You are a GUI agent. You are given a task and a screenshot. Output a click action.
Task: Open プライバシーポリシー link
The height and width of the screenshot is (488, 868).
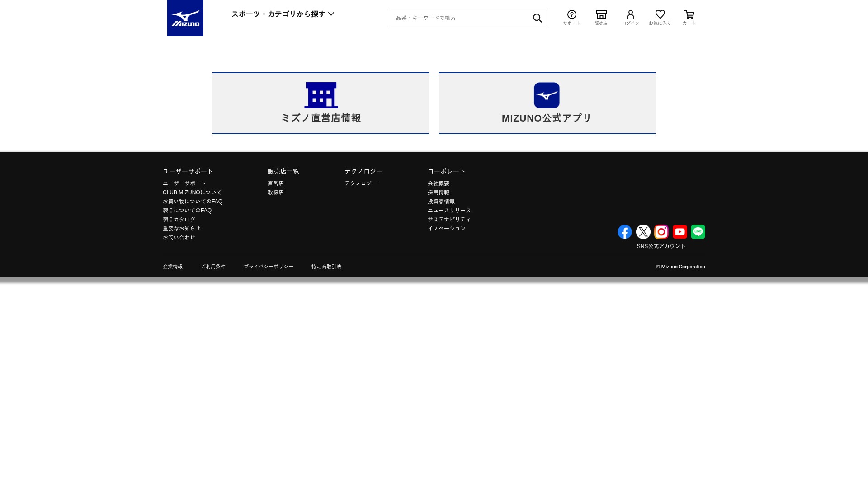pyautogui.click(x=269, y=267)
